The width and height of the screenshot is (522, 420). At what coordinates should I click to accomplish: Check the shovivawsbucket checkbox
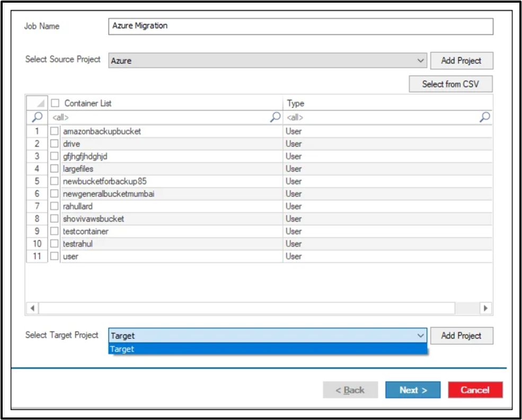[x=54, y=219]
